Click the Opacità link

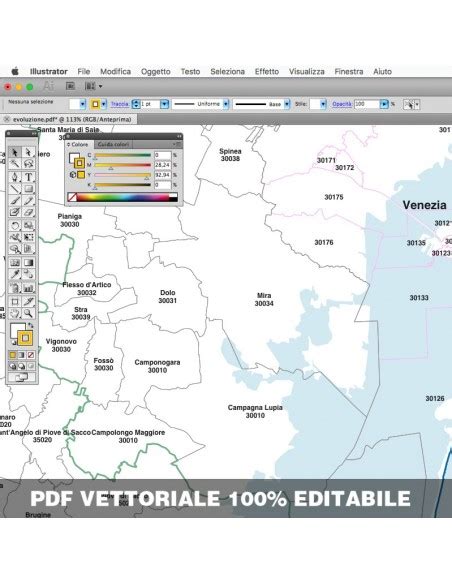coord(342,104)
